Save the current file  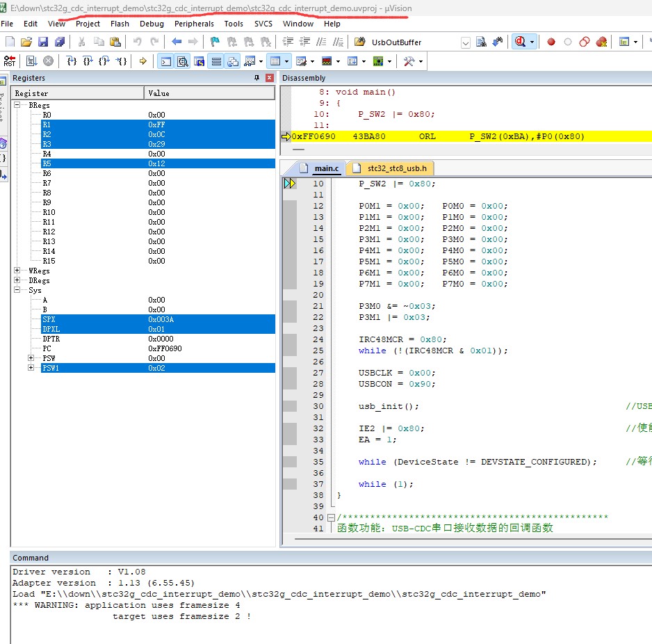pyautogui.click(x=43, y=42)
